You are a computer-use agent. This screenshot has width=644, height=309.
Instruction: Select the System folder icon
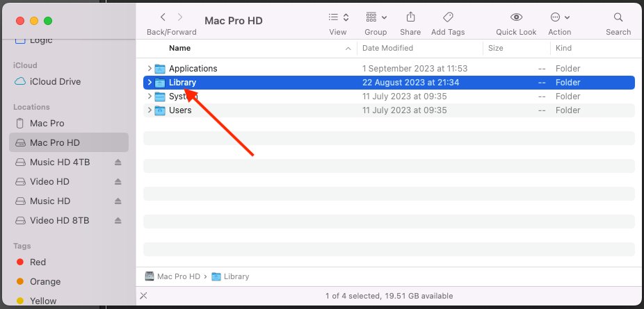[x=160, y=97]
